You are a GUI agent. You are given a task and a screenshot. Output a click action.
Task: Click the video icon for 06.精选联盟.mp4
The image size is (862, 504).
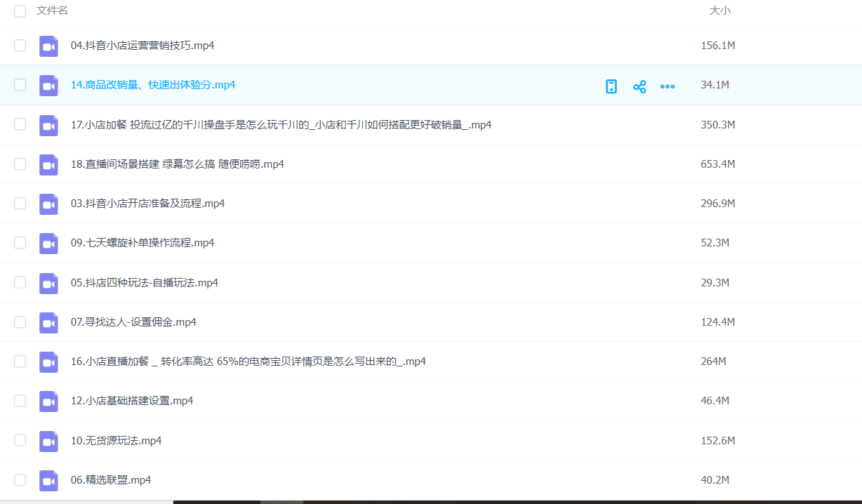point(48,481)
